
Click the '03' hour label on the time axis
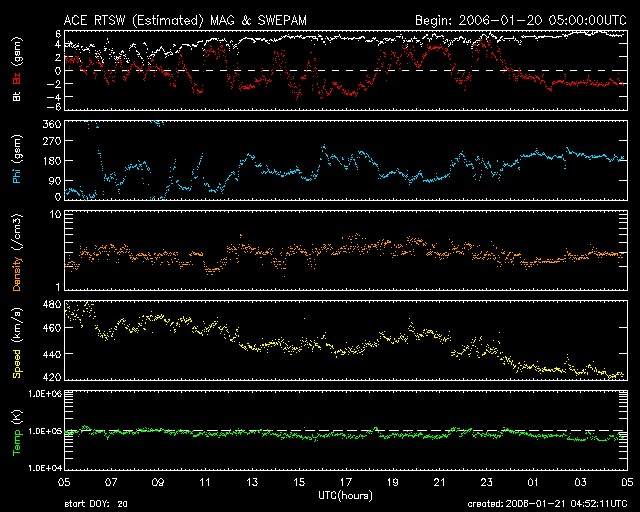580,483
